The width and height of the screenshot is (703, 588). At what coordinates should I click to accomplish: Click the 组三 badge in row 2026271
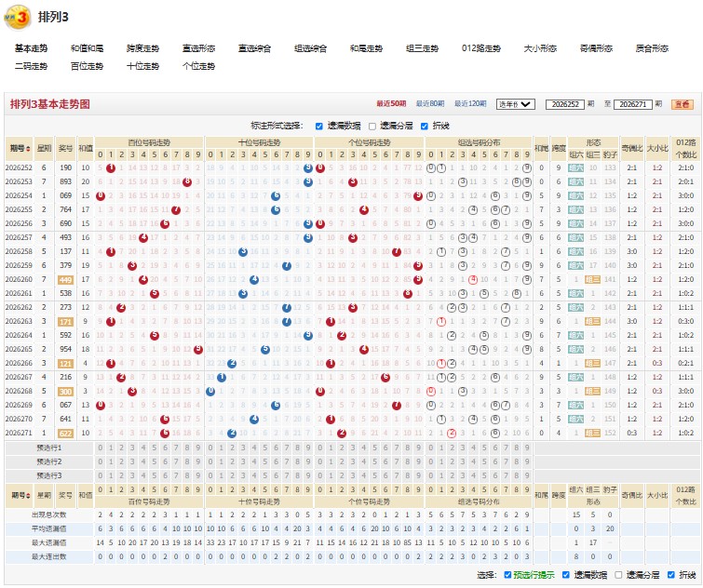coord(592,433)
